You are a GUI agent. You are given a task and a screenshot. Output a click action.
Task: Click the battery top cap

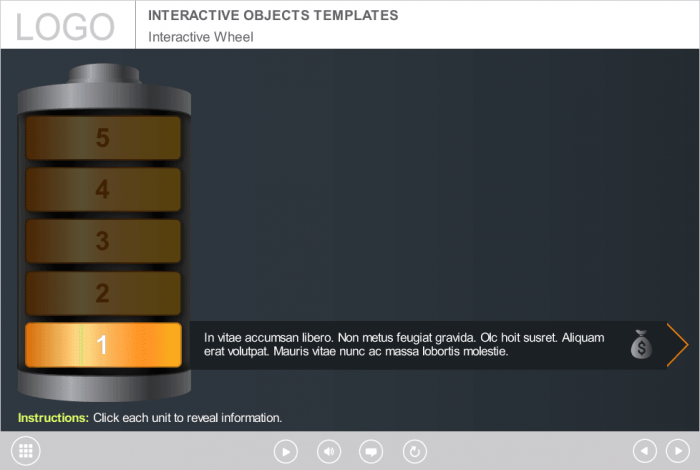click(x=103, y=76)
